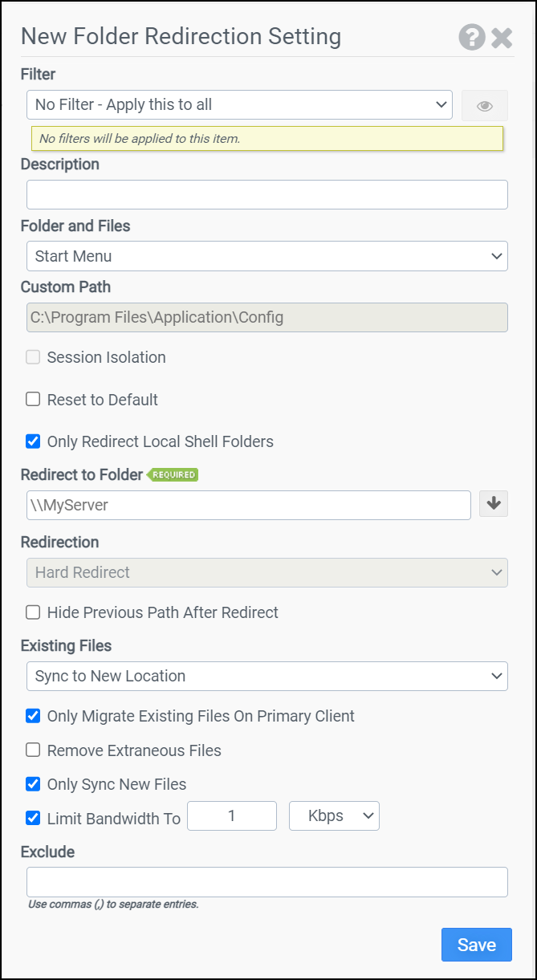
Task: Toggle the Limit Bandwidth To checkbox
Action: tap(33, 819)
